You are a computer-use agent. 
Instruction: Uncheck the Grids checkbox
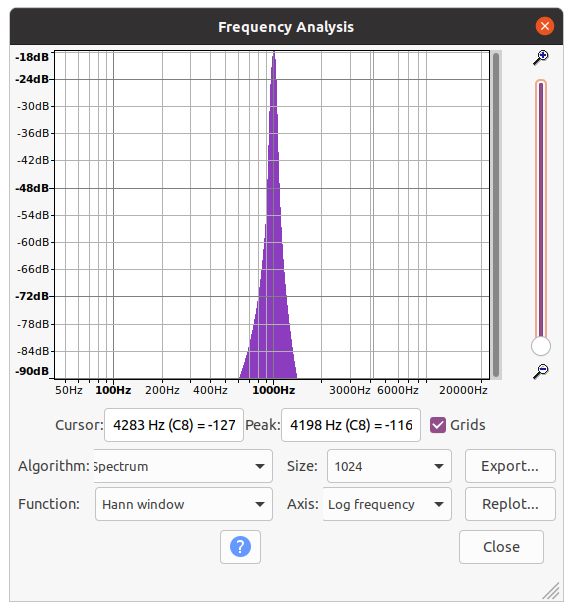438,425
